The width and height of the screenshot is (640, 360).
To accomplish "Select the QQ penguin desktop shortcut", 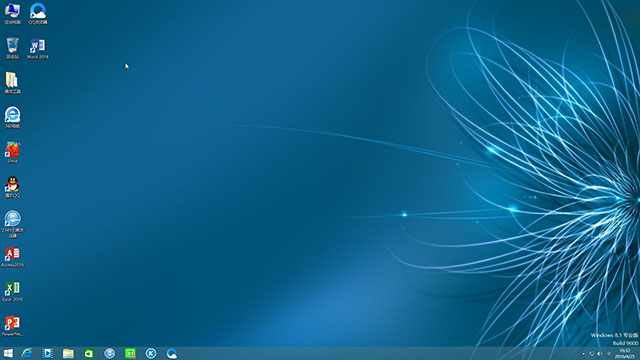I will click(13, 187).
